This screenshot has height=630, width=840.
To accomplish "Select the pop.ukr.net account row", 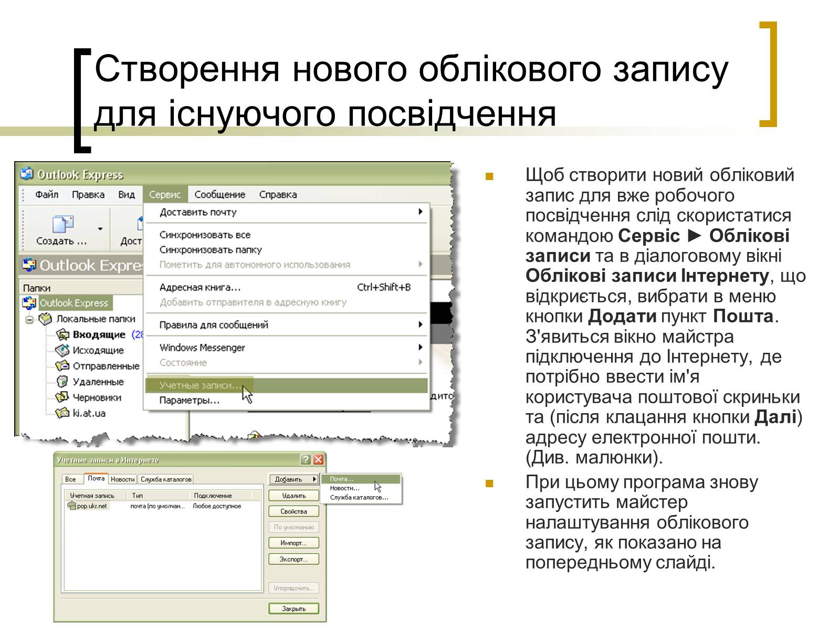I will pos(163,506).
